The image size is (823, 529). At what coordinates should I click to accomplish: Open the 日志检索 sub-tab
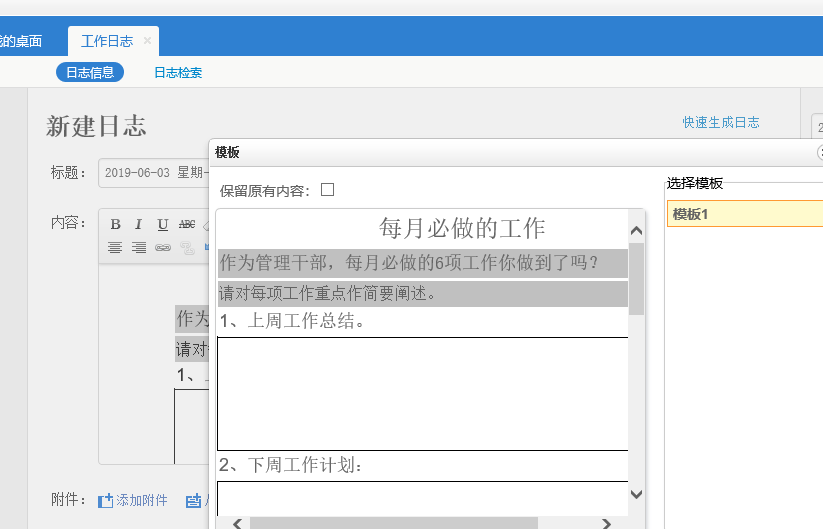178,72
